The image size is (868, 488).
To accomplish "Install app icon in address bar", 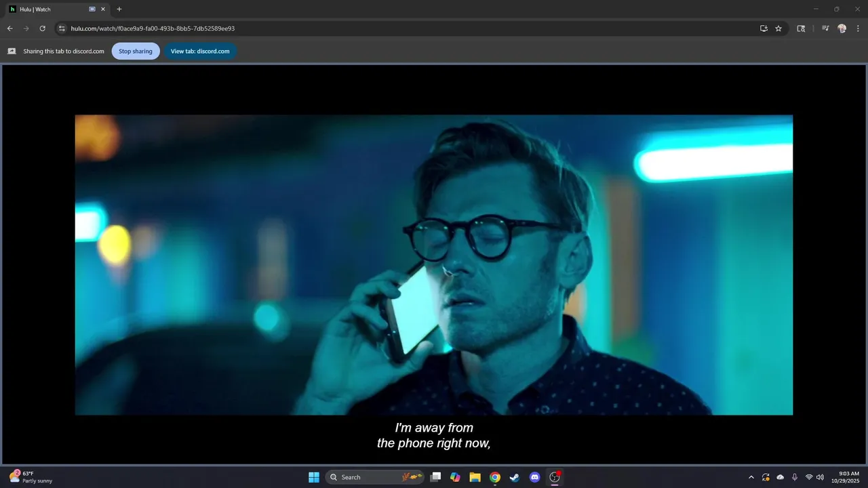I will pyautogui.click(x=764, y=28).
